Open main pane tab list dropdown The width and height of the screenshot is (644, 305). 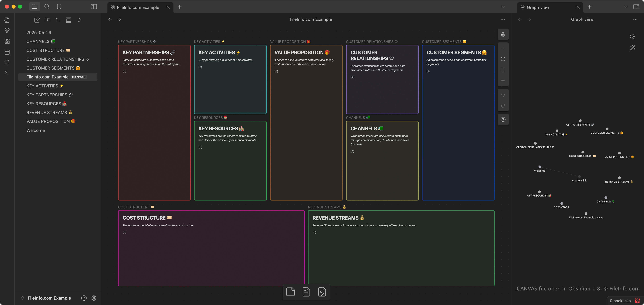(503, 7)
